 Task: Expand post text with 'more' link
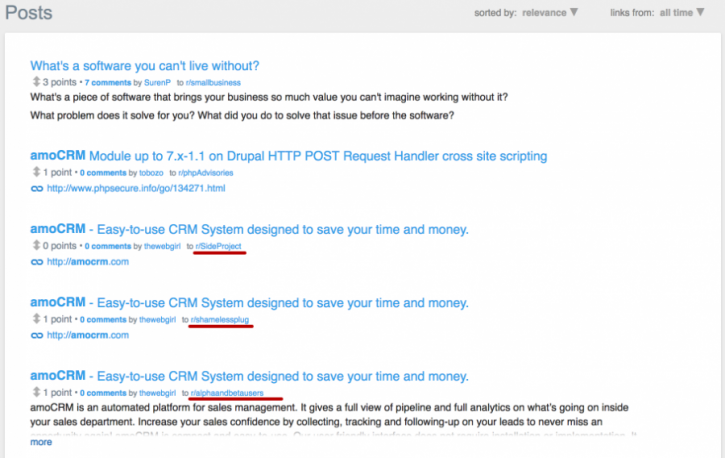41,442
